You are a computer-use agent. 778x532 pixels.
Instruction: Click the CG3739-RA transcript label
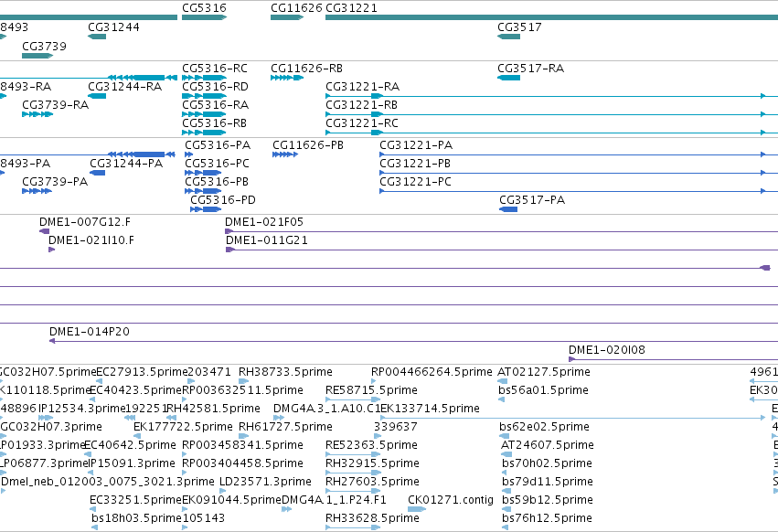(x=56, y=105)
